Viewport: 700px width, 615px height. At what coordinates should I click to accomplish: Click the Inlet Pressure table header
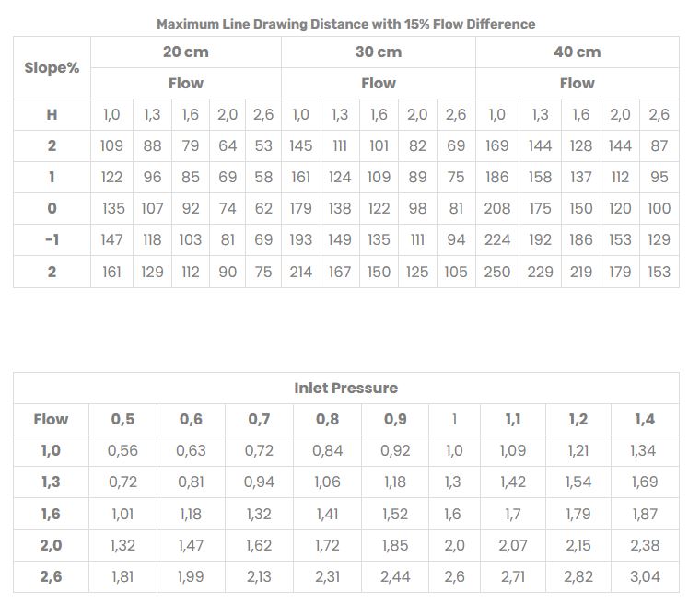click(x=345, y=389)
